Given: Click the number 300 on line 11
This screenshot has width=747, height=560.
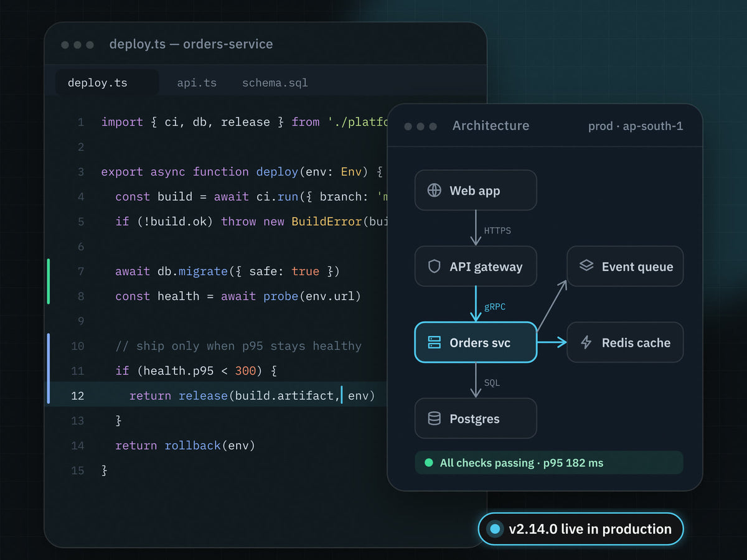Looking at the screenshot, I should (245, 371).
